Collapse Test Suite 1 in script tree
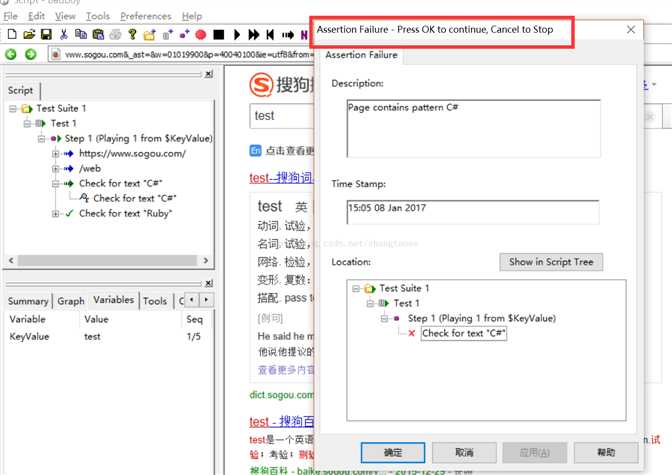Viewport: 672px width, 475px height. pos(13,108)
